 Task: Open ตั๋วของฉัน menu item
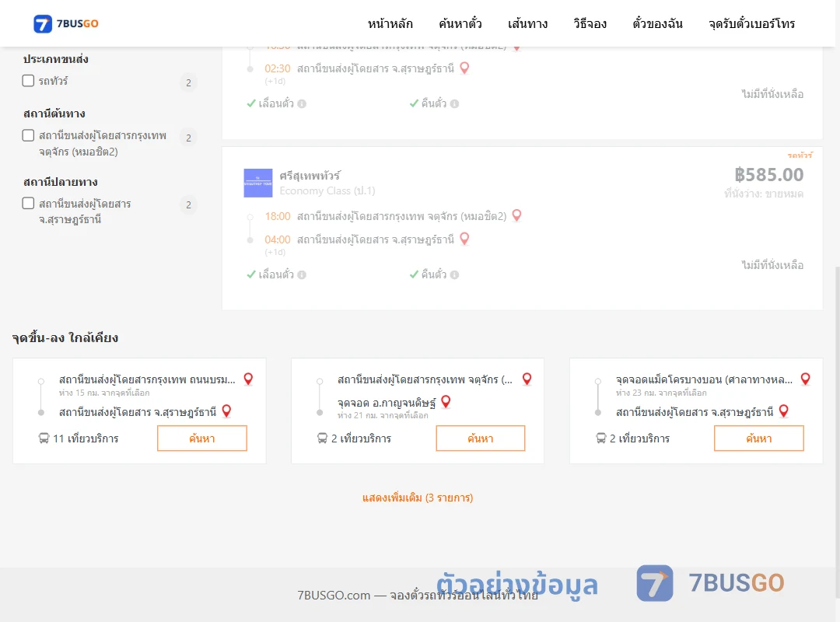[x=657, y=23]
